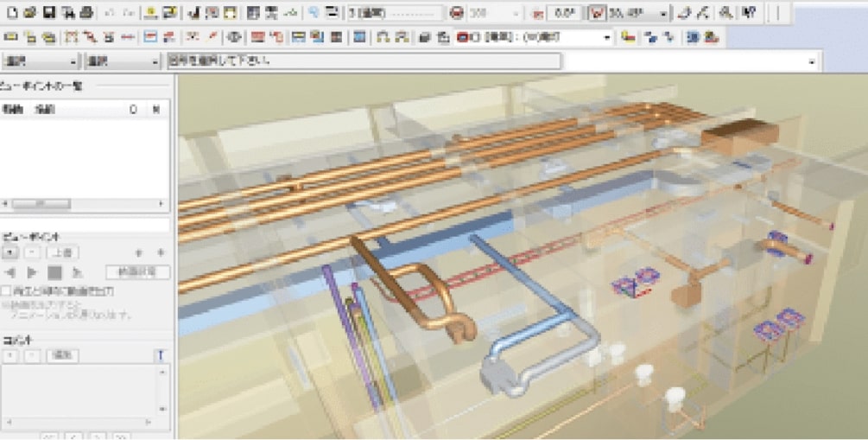Enable the checkbox under the playback controls
Screen dimensions: 868x440
pyautogui.click(x=7, y=292)
